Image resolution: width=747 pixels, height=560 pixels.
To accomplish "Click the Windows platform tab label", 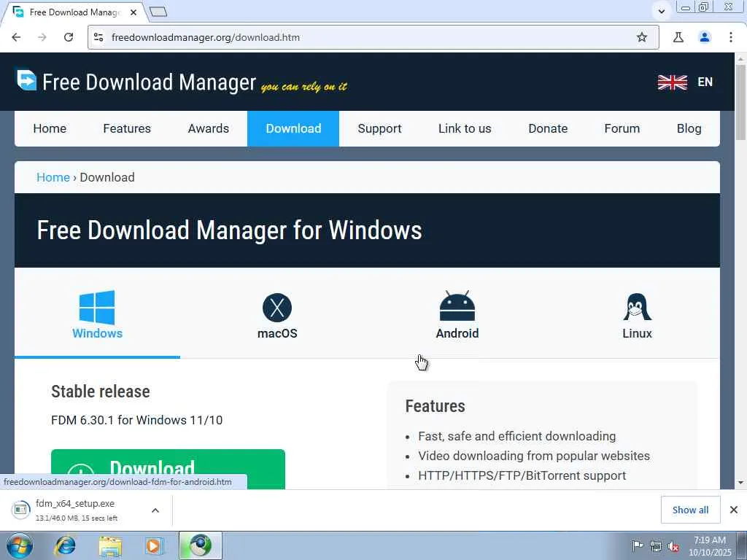I will point(97,333).
